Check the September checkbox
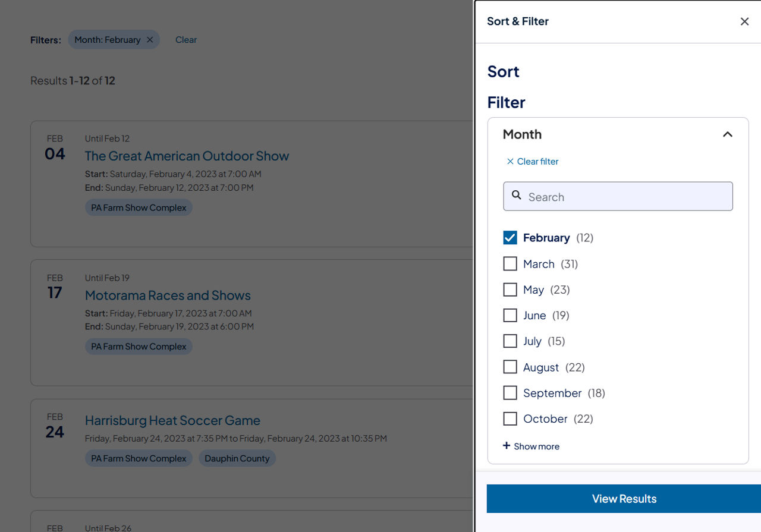This screenshot has height=532, width=761. [510, 393]
